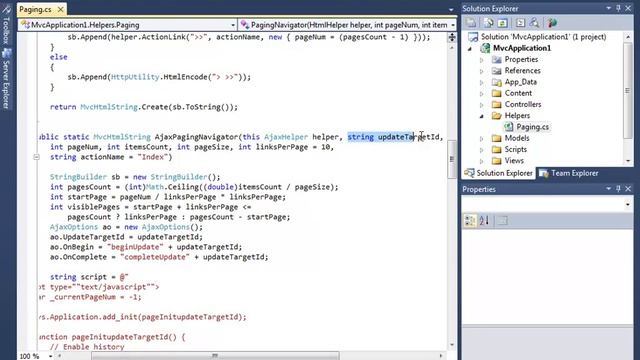The width and height of the screenshot is (640, 360).
Task: Close the Paging.cs document tab
Action: coord(60,9)
